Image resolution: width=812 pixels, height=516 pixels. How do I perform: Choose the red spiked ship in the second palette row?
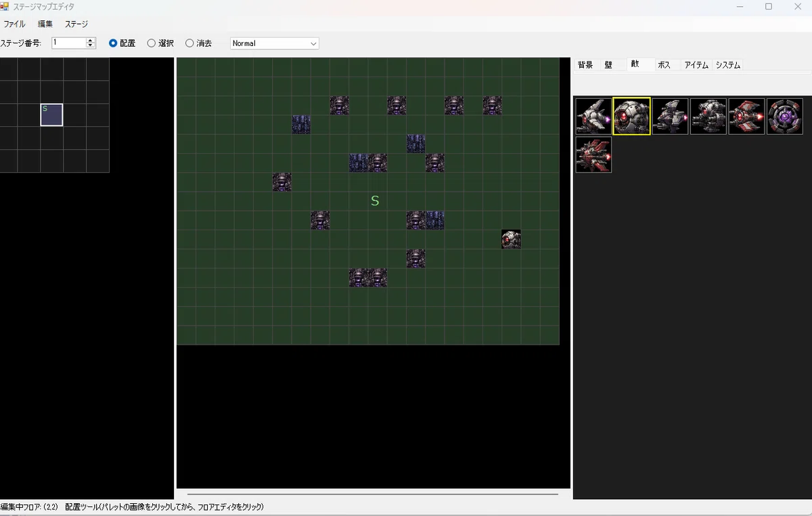(x=593, y=154)
